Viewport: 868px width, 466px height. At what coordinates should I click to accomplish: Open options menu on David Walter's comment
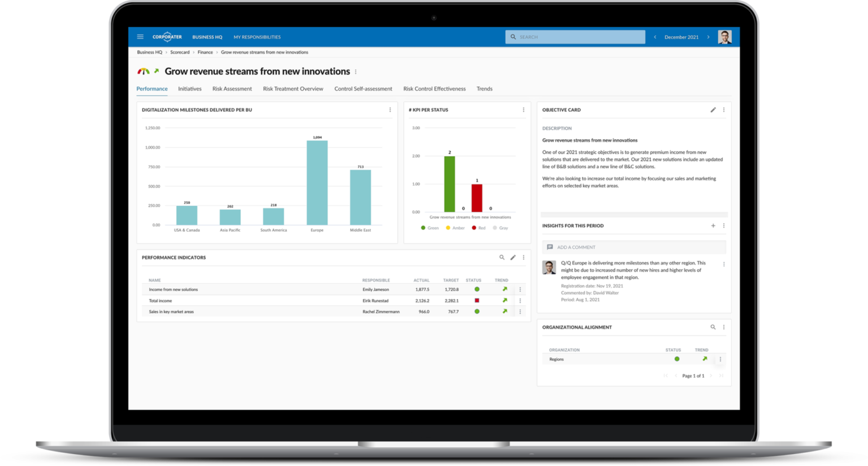[x=724, y=264]
